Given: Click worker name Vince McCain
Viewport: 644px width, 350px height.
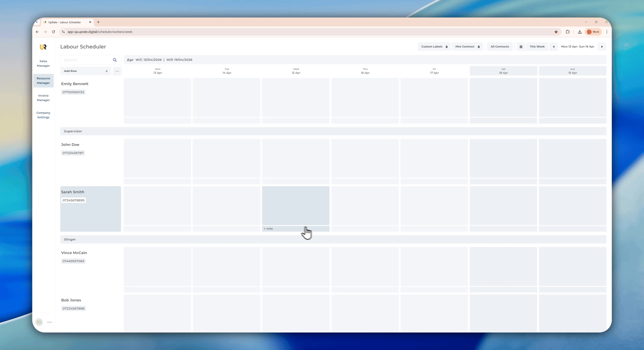Looking at the screenshot, I should pos(74,253).
